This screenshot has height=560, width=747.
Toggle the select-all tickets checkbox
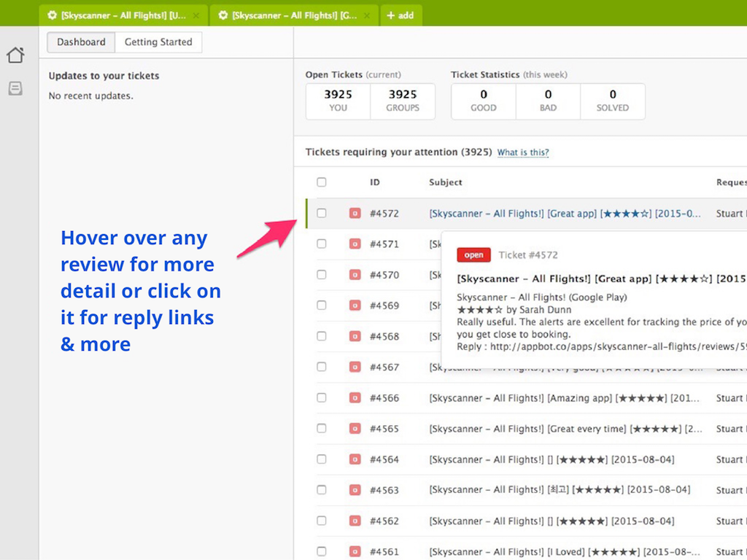pyautogui.click(x=322, y=182)
